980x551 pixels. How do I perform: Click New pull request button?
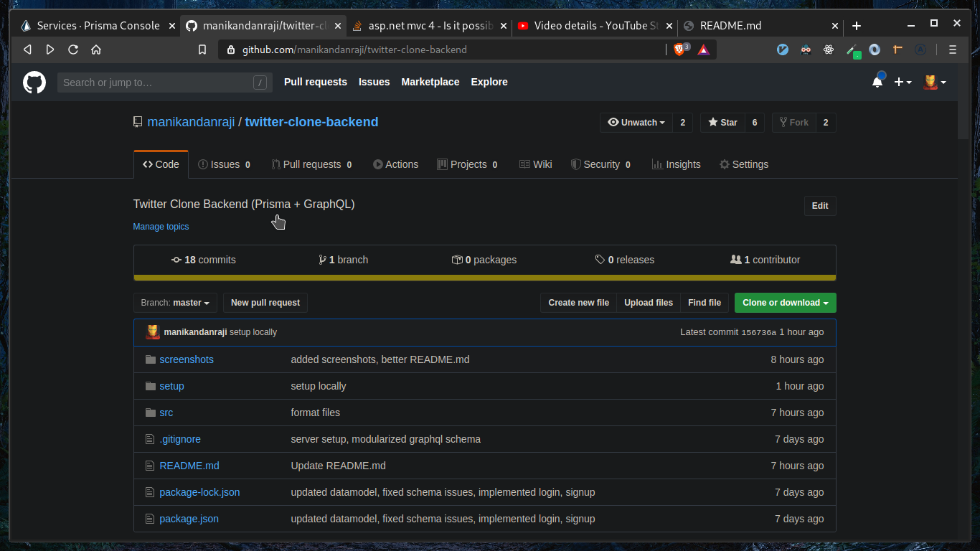pyautogui.click(x=265, y=303)
